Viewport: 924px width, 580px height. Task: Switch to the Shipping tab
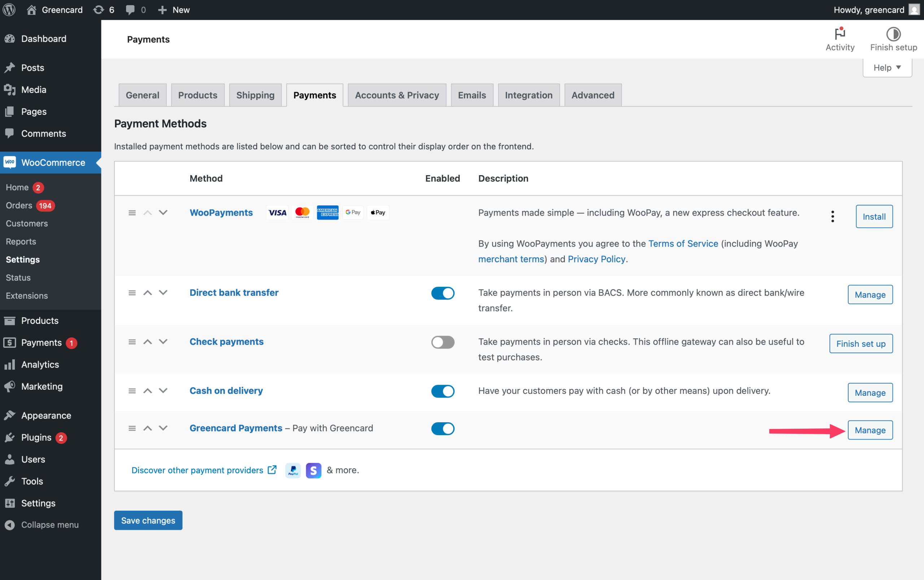[x=255, y=95]
